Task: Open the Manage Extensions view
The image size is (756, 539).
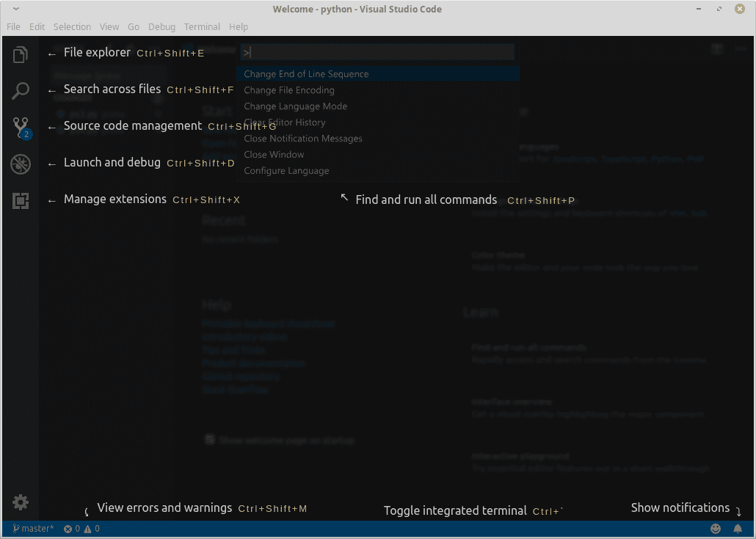Action: 20,200
